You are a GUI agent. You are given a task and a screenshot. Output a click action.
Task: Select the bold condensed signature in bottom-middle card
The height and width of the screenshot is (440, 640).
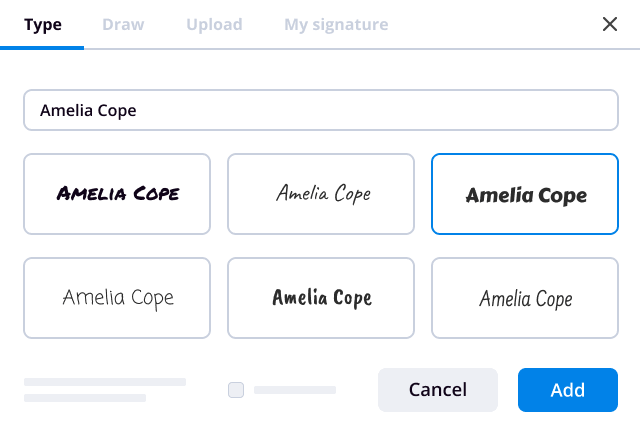point(321,298)
